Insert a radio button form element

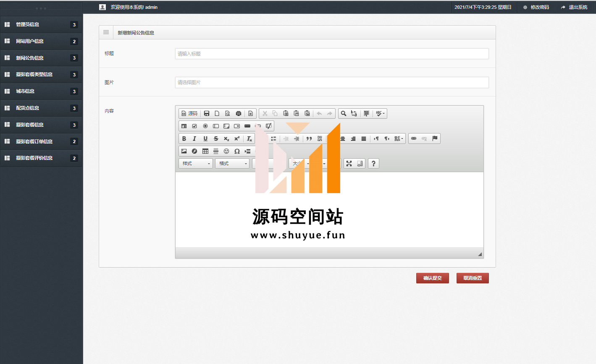click(205, 126)
